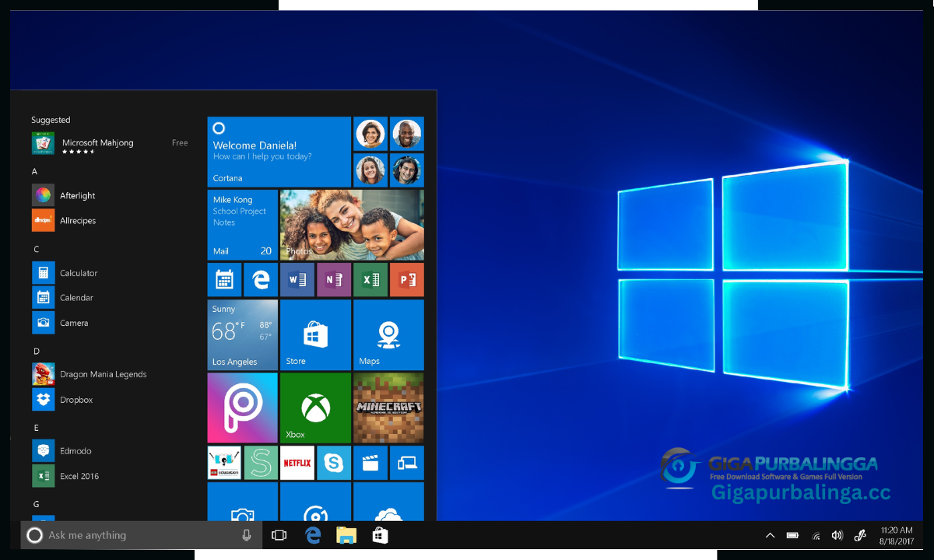Launch Edge from the taskbar
This screenshot has width=934, height=560.
pyautogui.click(x=313, y=535)
